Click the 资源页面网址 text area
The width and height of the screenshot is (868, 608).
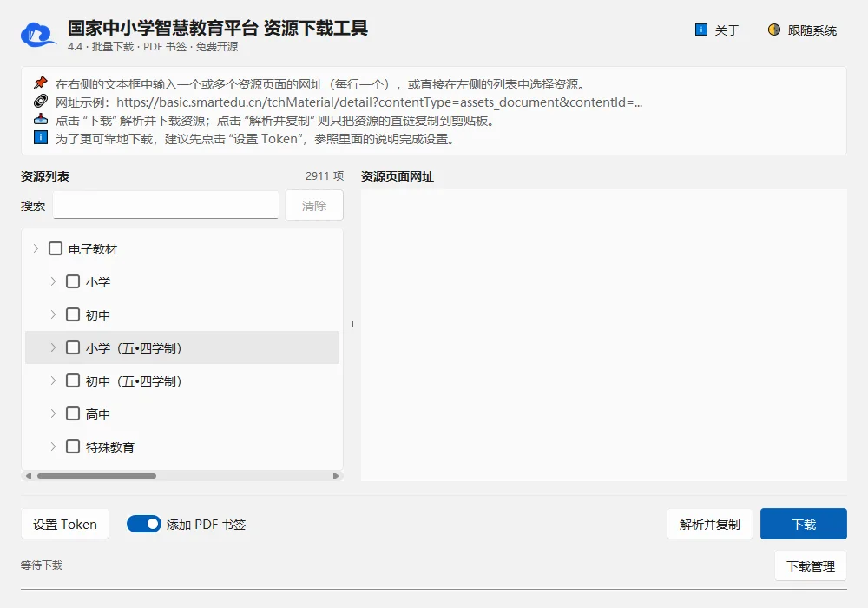tap(604, 335)
